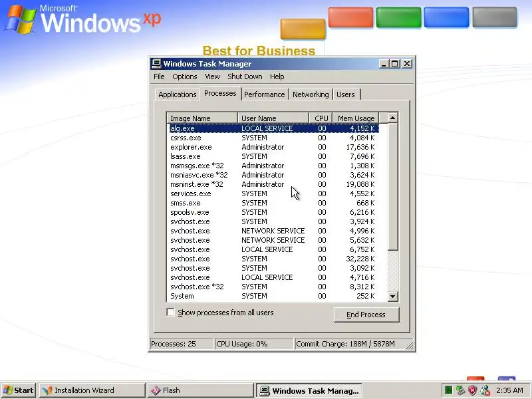532x399 pixels.
Task: Select the System process row
Action: pos(273,296)
